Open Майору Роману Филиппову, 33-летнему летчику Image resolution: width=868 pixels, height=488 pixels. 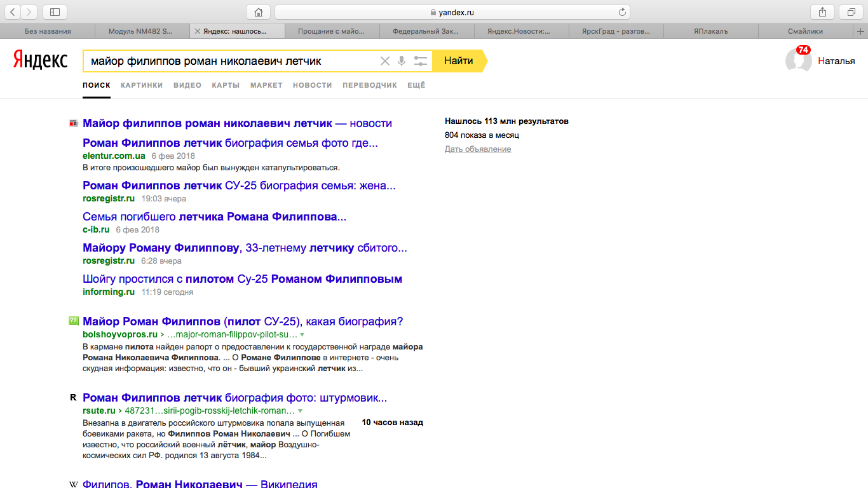click(245, 248)
